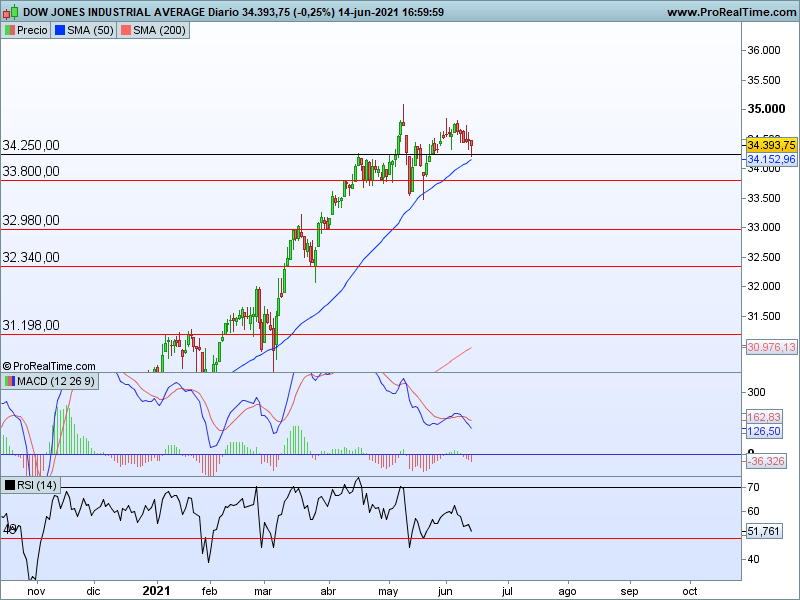
Task: Click the 33.000 price axis label
Action: click(x=764, y=227)
